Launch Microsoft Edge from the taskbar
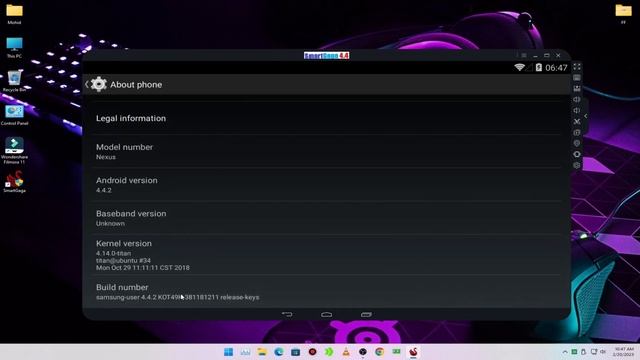 coord(279,352)
